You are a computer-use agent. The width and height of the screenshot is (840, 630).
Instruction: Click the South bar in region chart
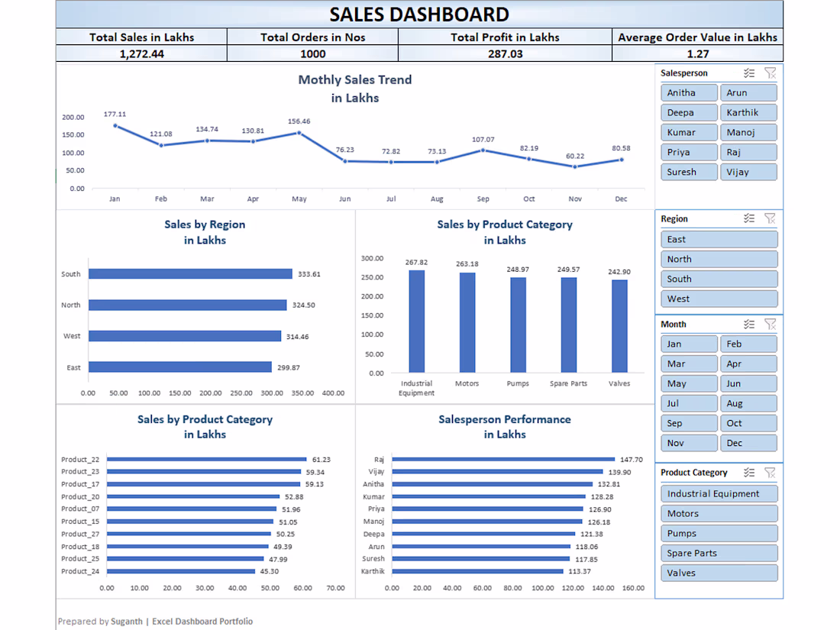190,273
